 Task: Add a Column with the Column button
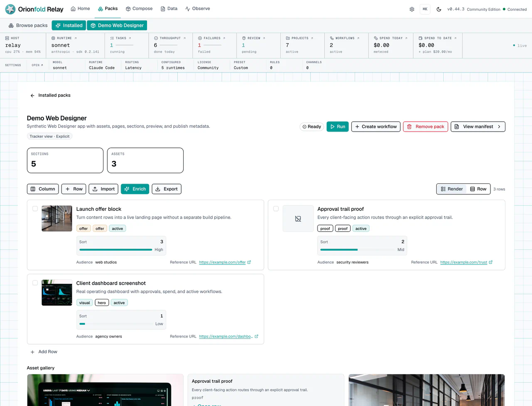(x=43, y=189)
